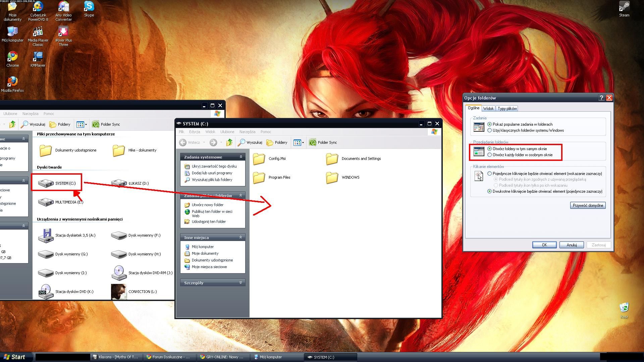Click OK in Opcje folderów
Viewport: 644px width, 362px height.
544,245
